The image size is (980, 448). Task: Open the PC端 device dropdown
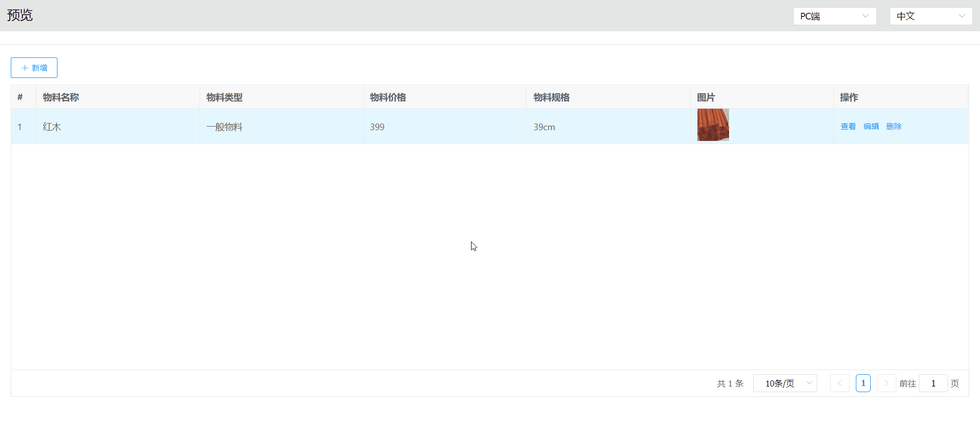pos(834,16)
